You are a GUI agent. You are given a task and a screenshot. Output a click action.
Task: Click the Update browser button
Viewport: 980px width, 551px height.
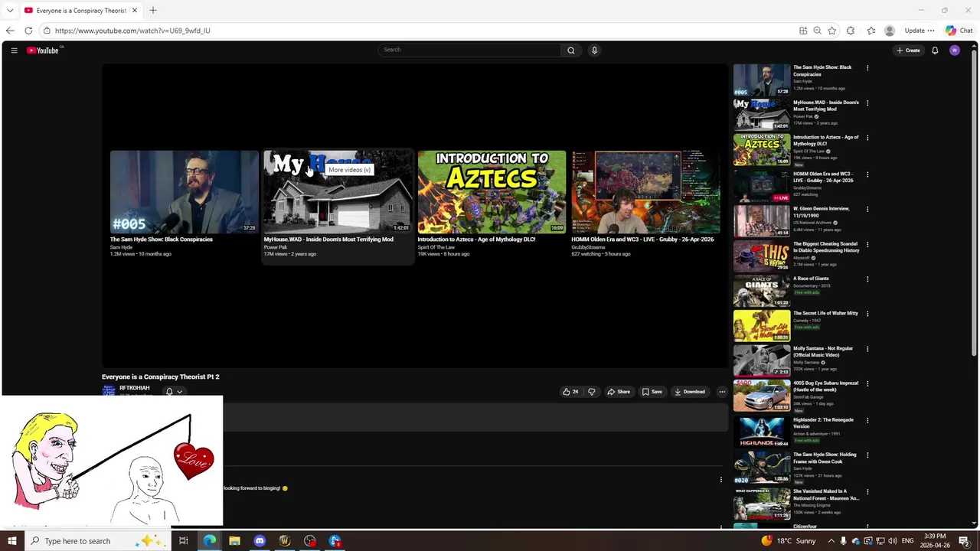pyautogui.click(x=919, y=31)
